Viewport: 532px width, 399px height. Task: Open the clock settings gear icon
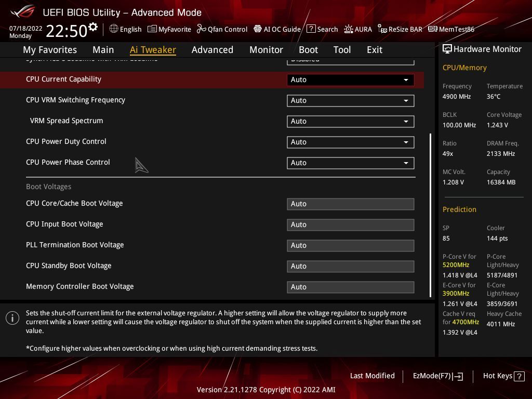(92, 27)
